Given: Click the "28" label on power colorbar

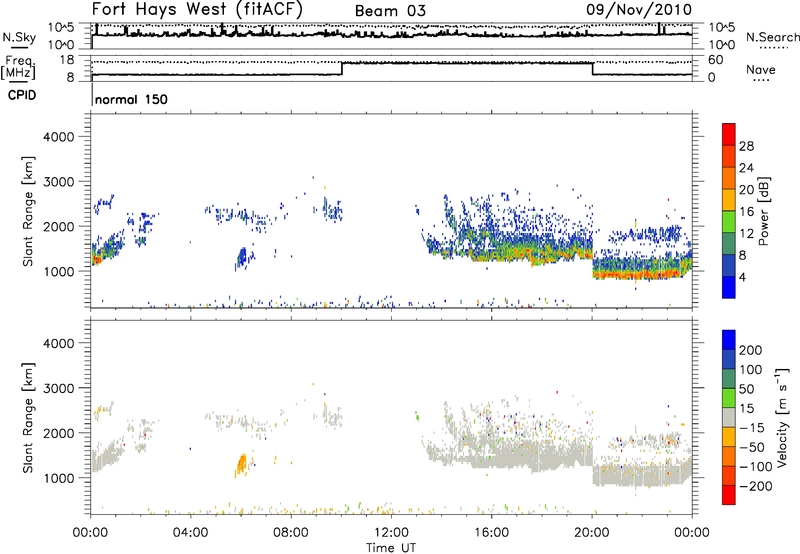Looking at the screenshot, I should (x=746, y=146).
